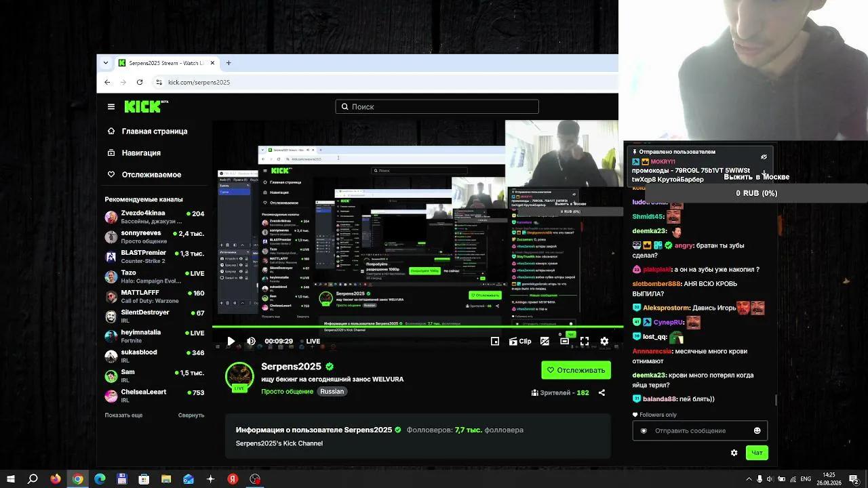868x488 pixels.
Task: Click the Отправить сообщение chat input
Action: tap(700, 430)
